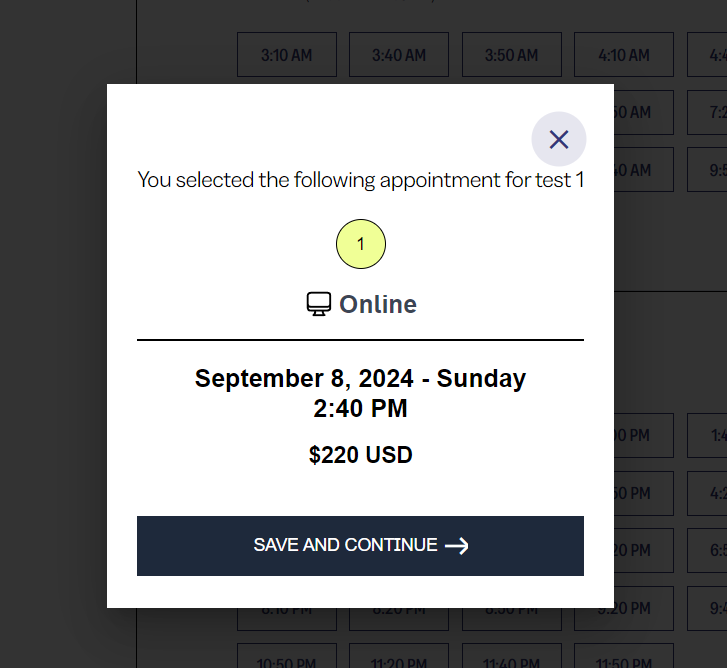Viewport: 727px width, 668px height.
Task: Click the arrow icon on Save and Continue
Action: click(x=457, y=545)
